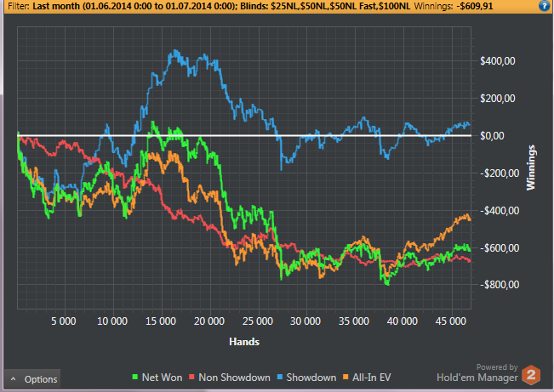Click the -$800,00 axis label
The image size is (554, 392).
(x=500, y=285)
